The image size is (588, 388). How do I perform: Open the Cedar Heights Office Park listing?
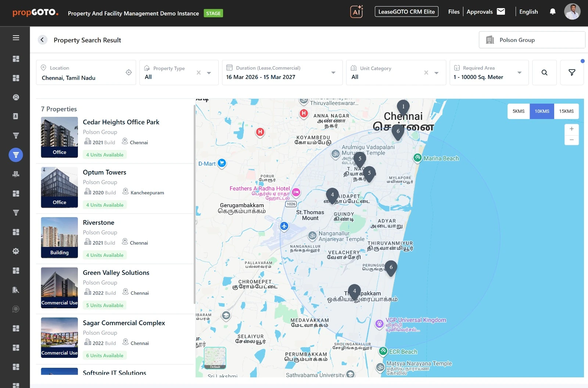[121, 122]
